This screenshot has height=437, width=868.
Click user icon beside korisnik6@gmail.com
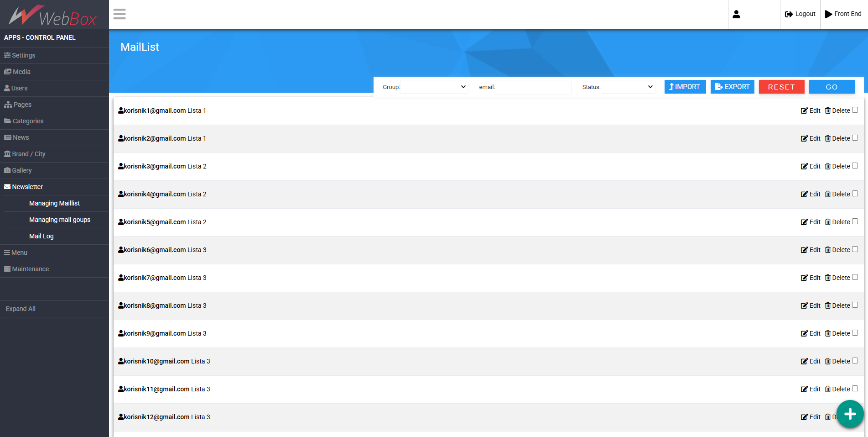pyautogui.click(x=121, y=250)
